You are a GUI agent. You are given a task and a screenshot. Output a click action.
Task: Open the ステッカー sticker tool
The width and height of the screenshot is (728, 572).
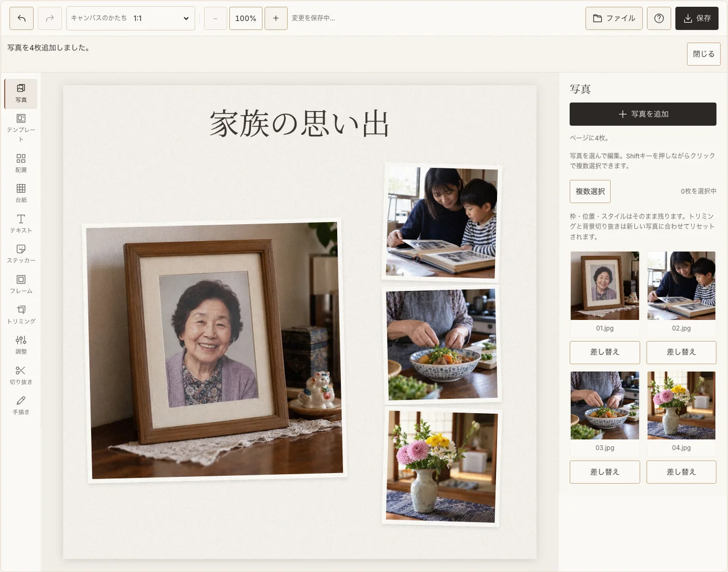[x=21, y=253]
